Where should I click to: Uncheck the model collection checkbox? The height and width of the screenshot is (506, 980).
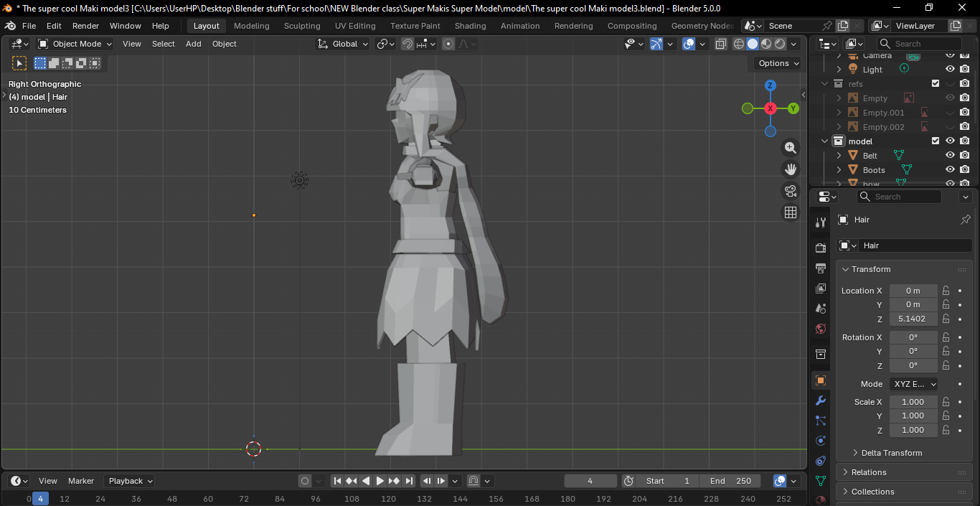click(x=936, y=141)
